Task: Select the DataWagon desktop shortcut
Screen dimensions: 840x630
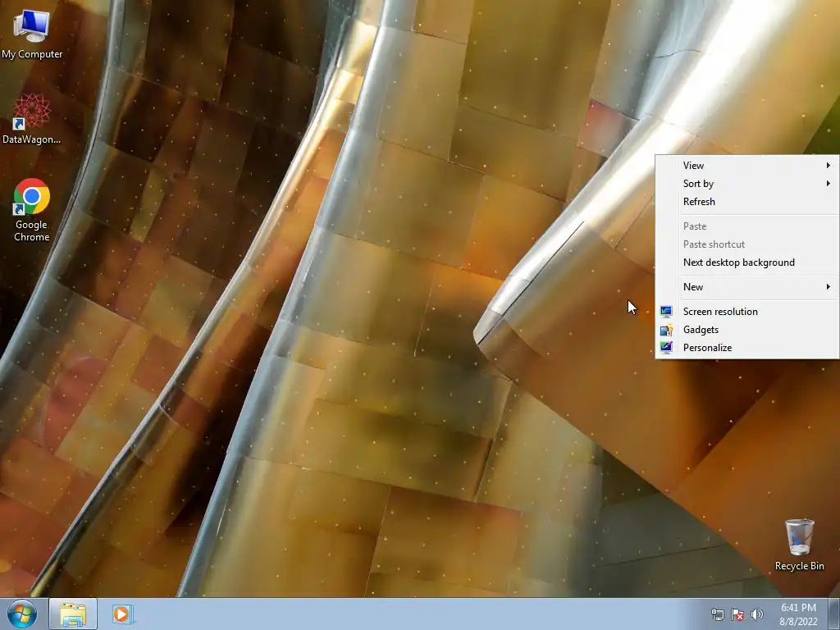Action: tap(32, 119)
